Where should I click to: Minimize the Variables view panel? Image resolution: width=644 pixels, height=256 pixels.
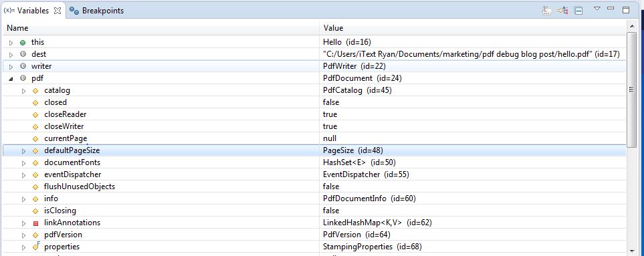coord(611,8)
